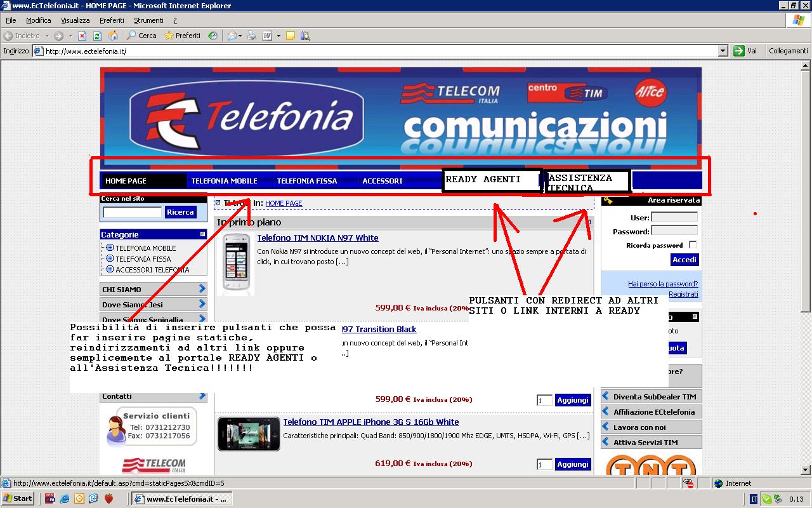Click the Windows Start button
Viewport: 812px width, 508px height.
coord(18,498)
